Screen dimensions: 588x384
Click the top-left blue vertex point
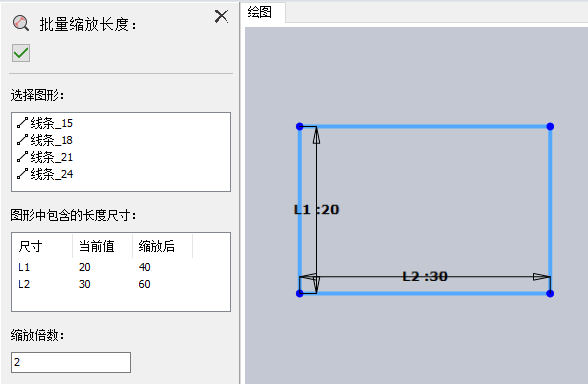point(300,126)
